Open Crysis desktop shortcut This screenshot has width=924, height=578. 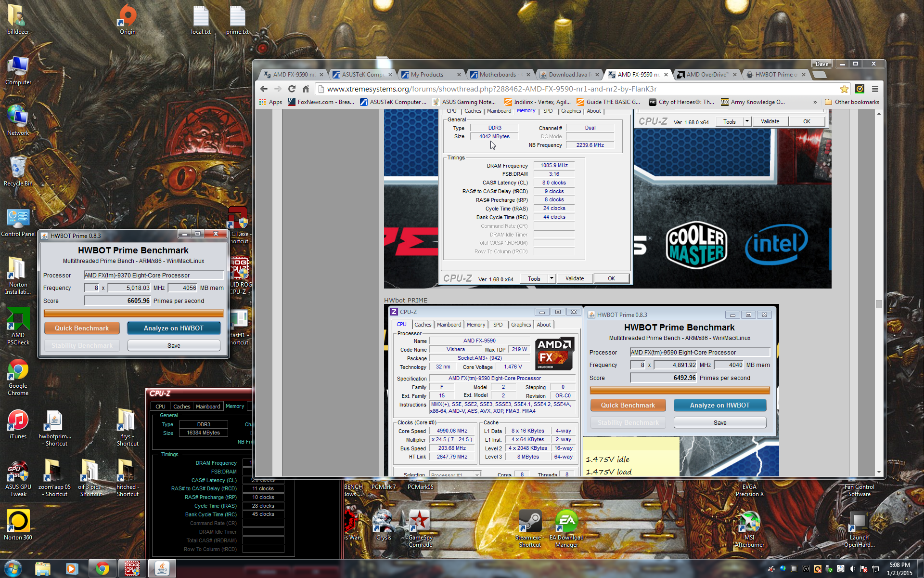tap(384, 525)
